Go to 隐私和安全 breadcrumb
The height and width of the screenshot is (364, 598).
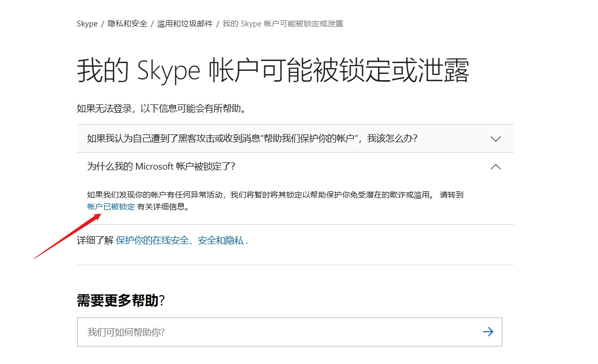click(127, 24)
